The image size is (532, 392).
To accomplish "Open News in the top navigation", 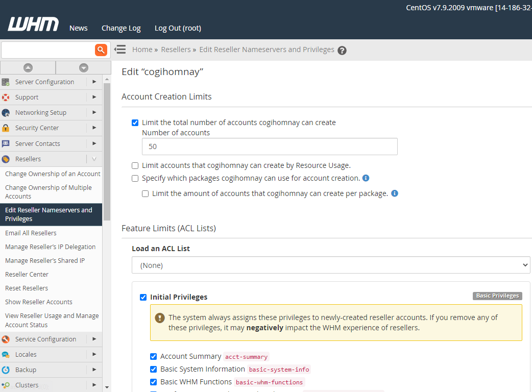I will [78, 28].
